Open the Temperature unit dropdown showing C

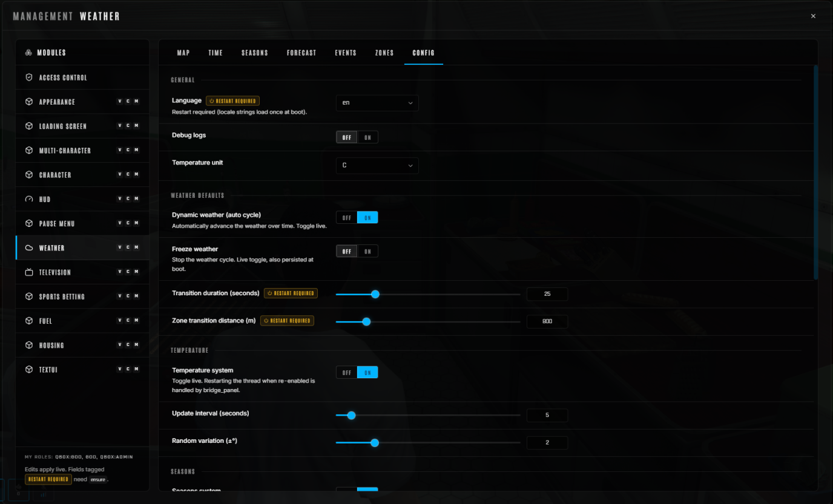click(377, 166)
